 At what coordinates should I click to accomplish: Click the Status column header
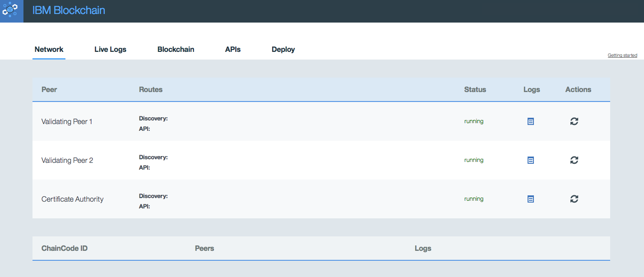[475, 89]
